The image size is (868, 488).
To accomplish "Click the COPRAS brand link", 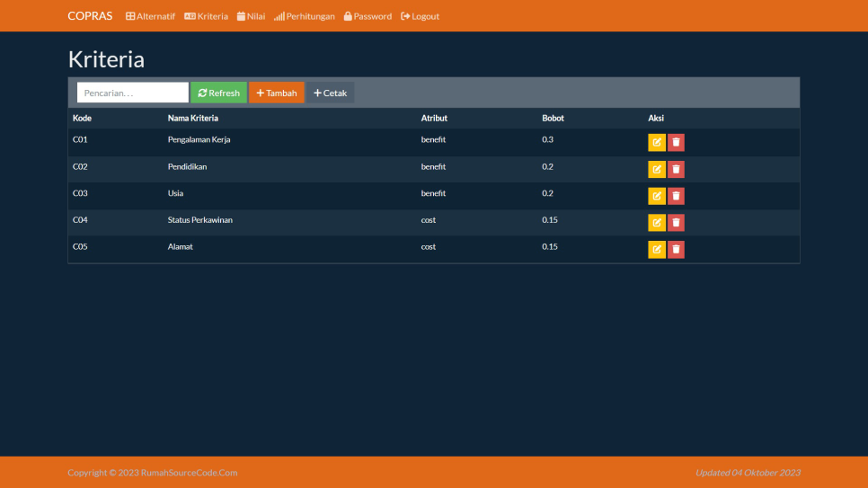I will click(x=90, y=16).
